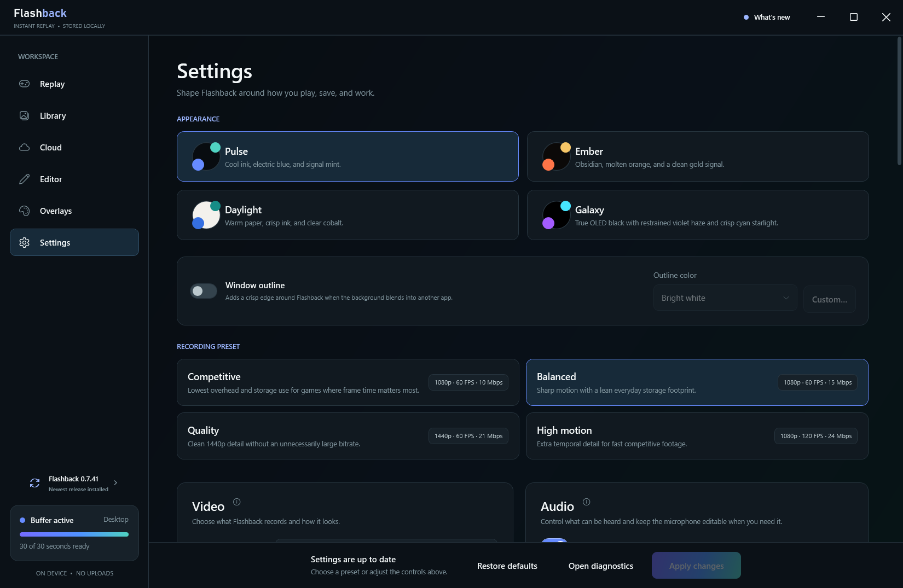Click the Buffer active status card
This screenshot has height=588, width=903.
point(74,533)
